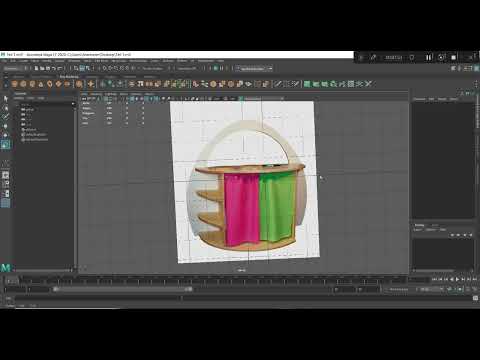Activate the Paint Selection tool
Viewport: 480px width, 360px height.
5,117
